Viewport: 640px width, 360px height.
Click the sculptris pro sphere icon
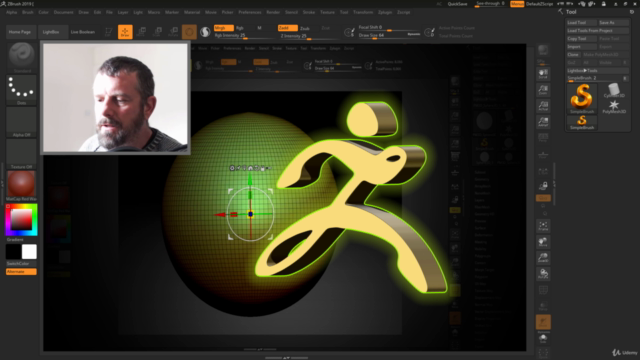(205, 32)
